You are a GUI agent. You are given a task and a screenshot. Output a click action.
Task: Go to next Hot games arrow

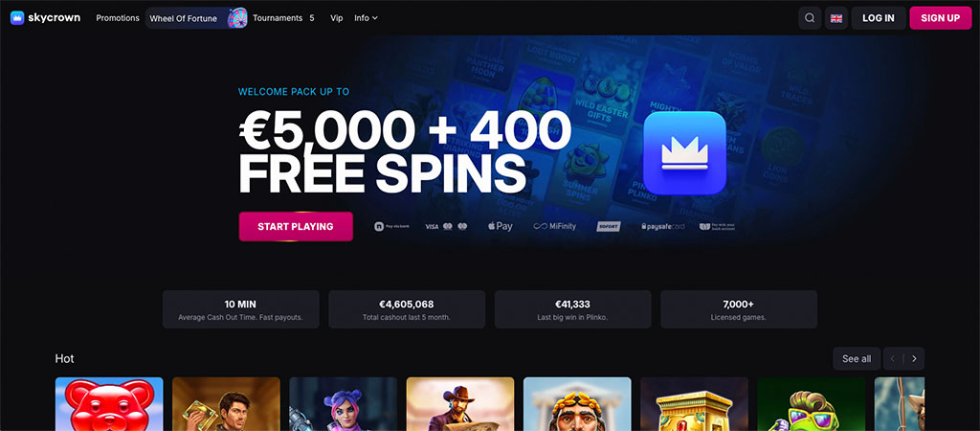(x=914, y=358)
